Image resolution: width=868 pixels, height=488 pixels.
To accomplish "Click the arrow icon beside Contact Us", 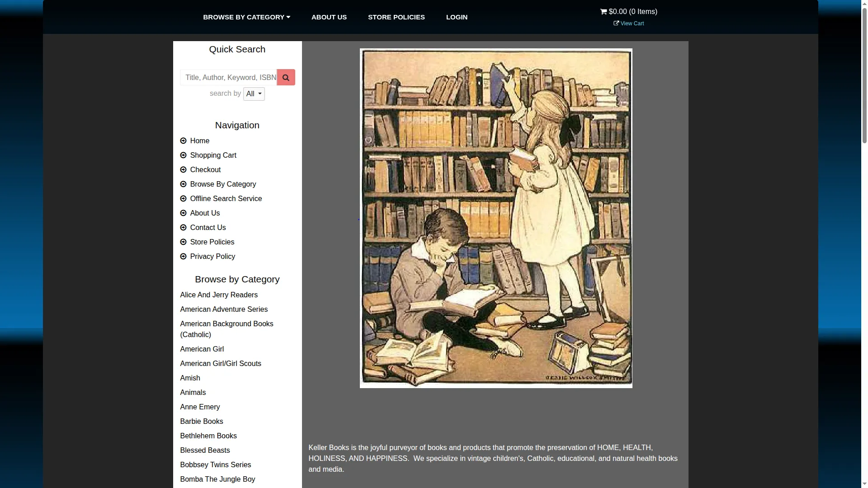I will click(183, 228).
